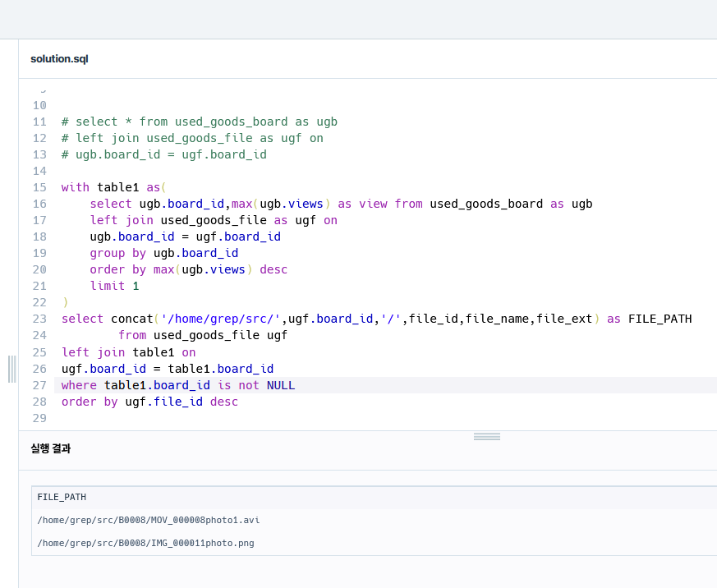
Task: Click the vertical panel resize handle
Action: (x=12, y=369)
